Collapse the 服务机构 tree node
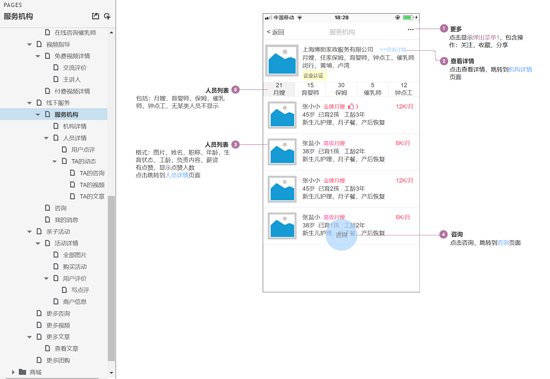550x379 pixels. pos(38,114)
